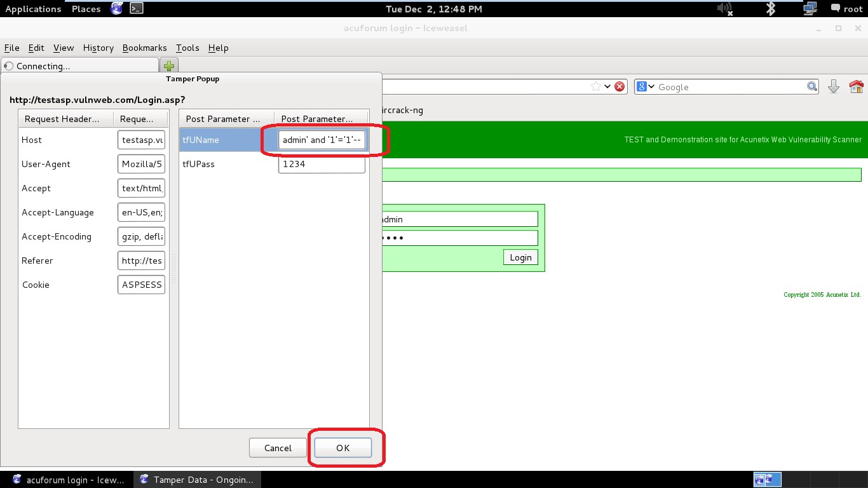
Task: Select the Accept-Language header label
Action: (x=57, y=212)
